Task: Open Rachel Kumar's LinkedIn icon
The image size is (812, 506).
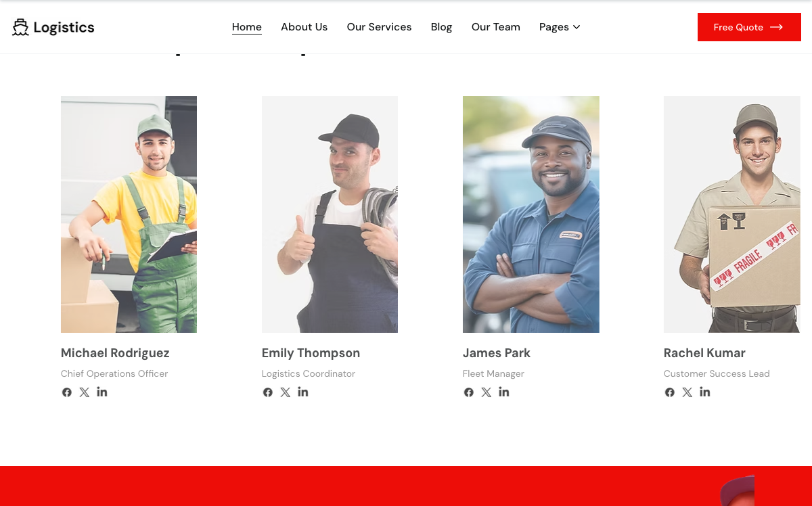Action: (704, 392)
